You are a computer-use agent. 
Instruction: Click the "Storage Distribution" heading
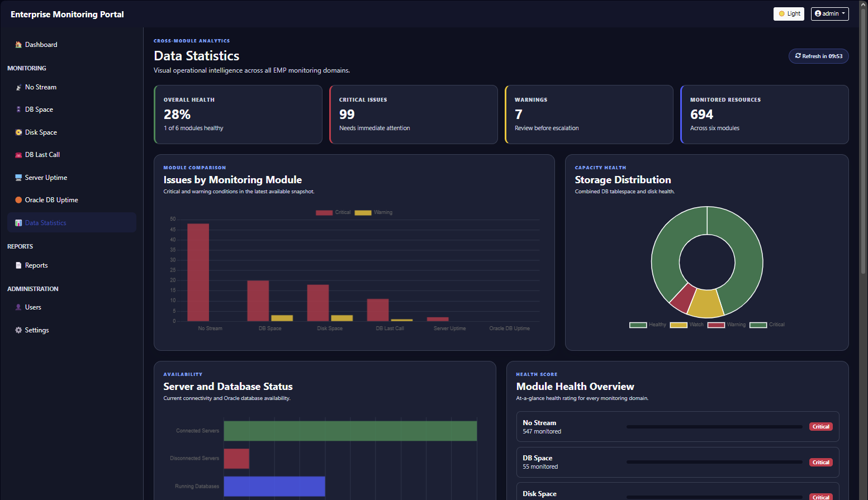(623, 180)
